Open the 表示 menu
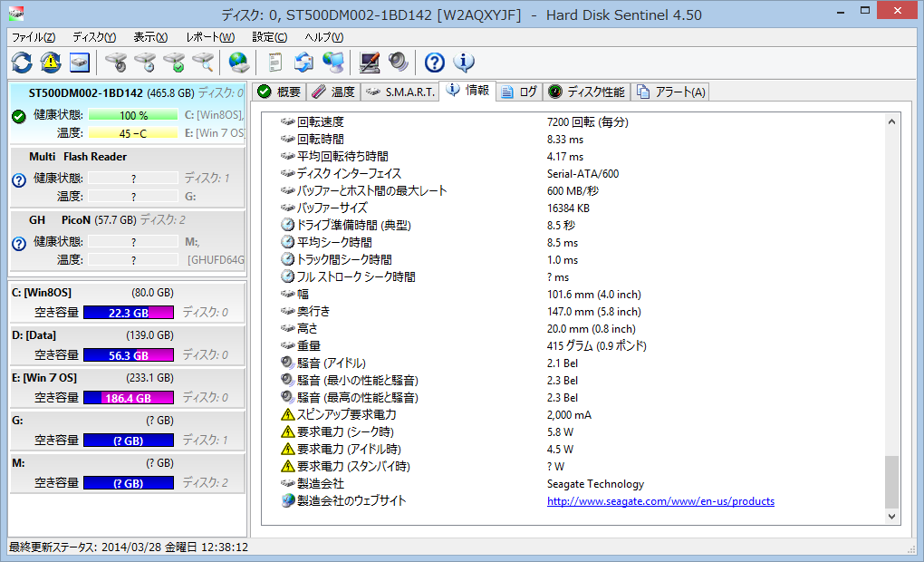The image size is (924, 562). point(150,37)
